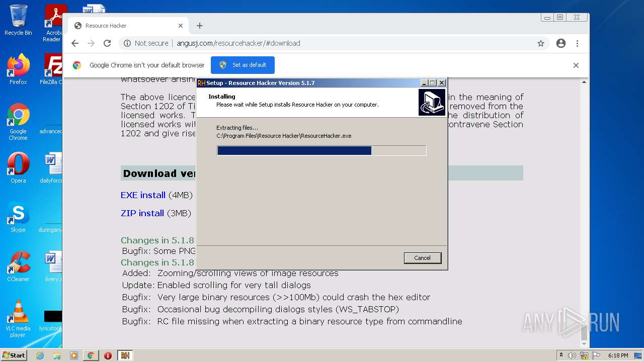Click the installation progress bar
644x362 pixels.
tap(321, 150)
